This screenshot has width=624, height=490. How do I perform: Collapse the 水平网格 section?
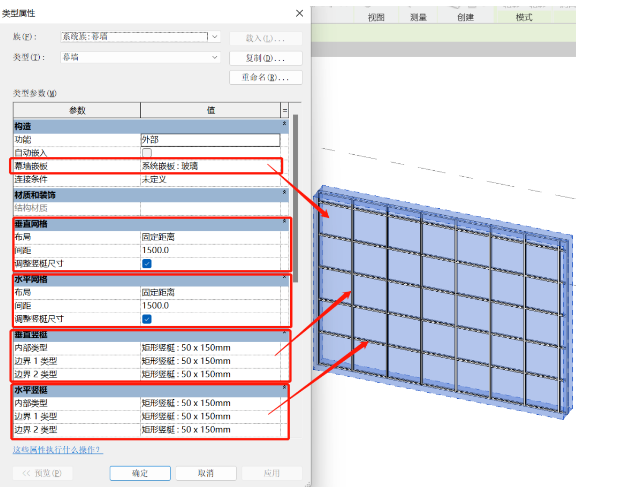284,277
